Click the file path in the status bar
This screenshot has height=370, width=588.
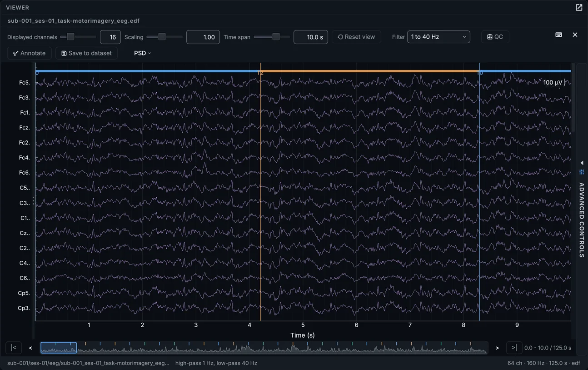(x=88, y=363)
